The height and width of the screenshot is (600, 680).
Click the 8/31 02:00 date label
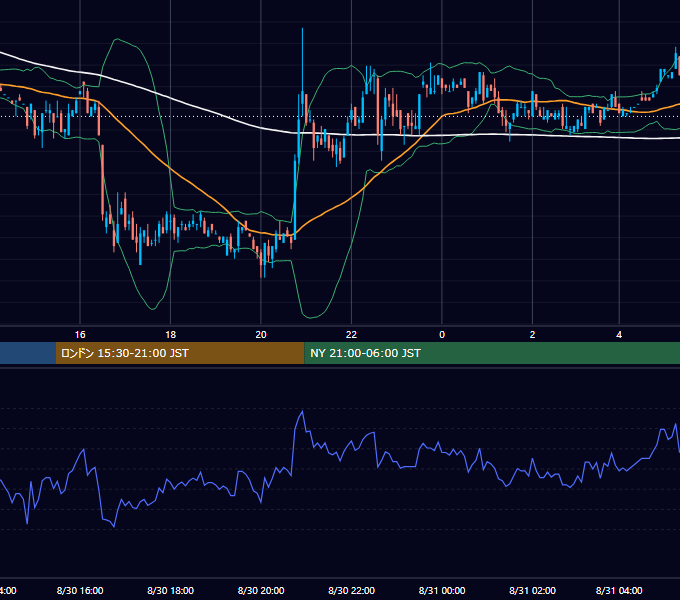532,590
